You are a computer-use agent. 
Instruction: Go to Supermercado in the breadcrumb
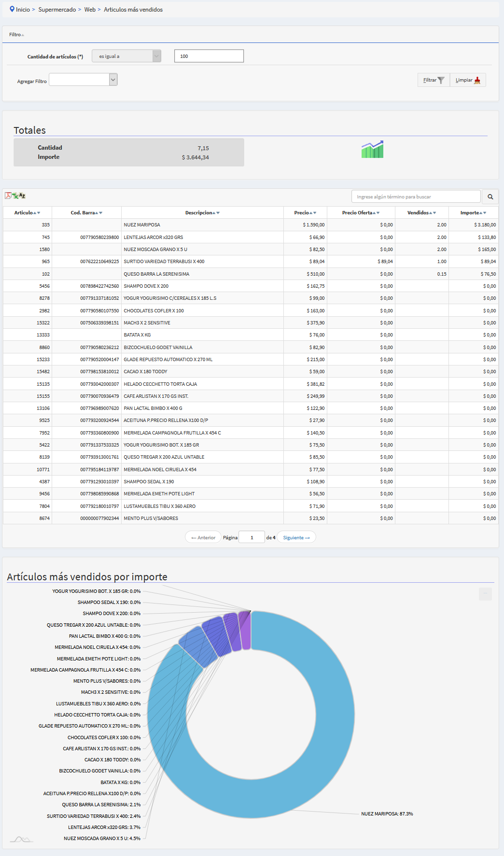pos(57,10)
